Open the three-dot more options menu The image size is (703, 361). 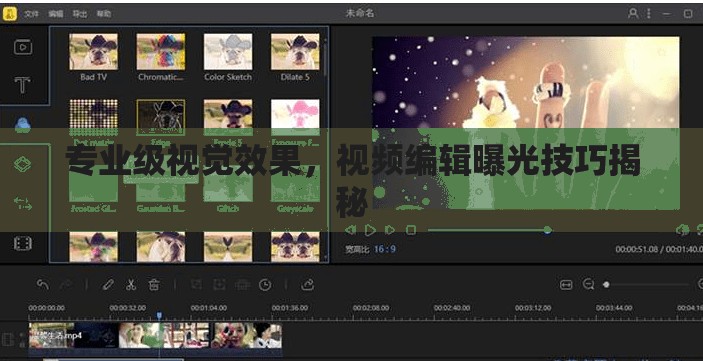click(x=648, y=13)
